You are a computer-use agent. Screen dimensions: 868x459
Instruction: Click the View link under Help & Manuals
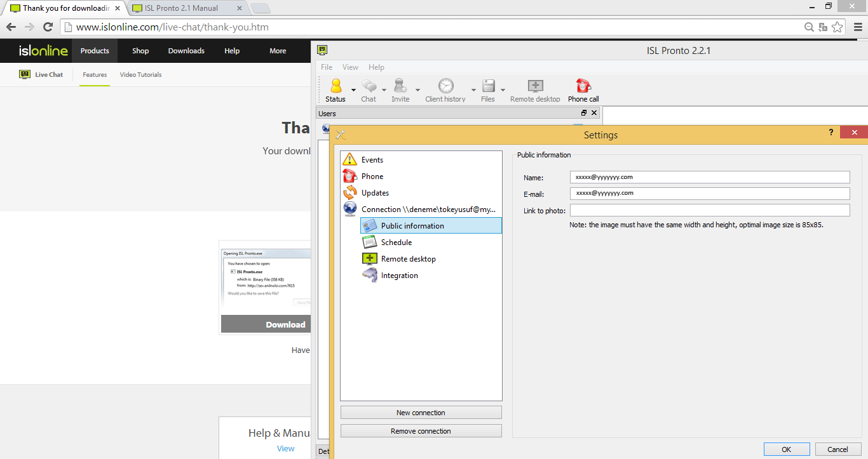click(286, 448)
